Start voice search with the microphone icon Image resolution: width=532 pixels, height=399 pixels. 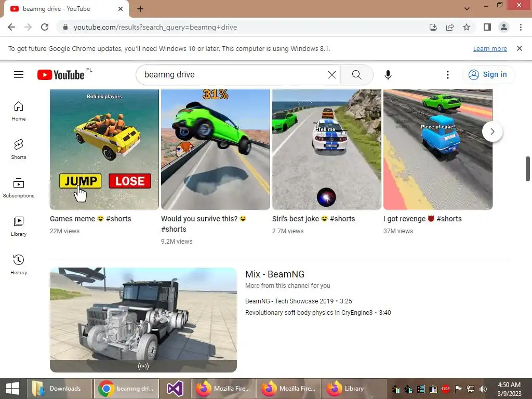[x=388, y=75]
